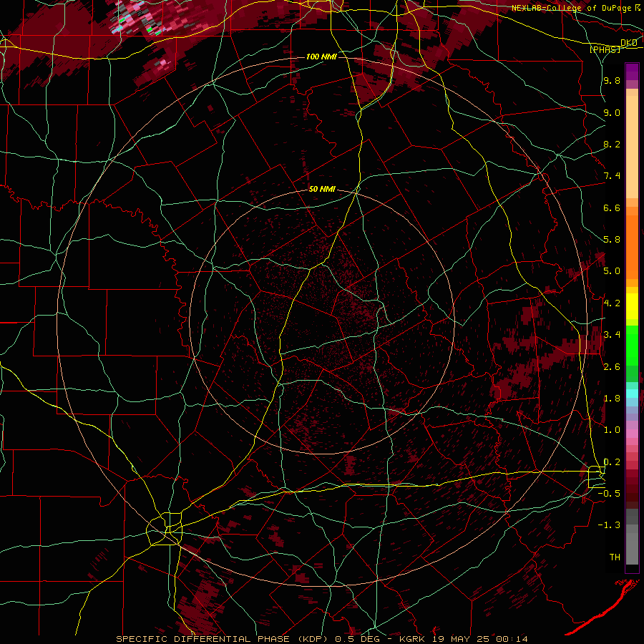This screenshot has height=644, width=644.
Task: Click the 9.0 color scale value
Action: pos(612,112)
